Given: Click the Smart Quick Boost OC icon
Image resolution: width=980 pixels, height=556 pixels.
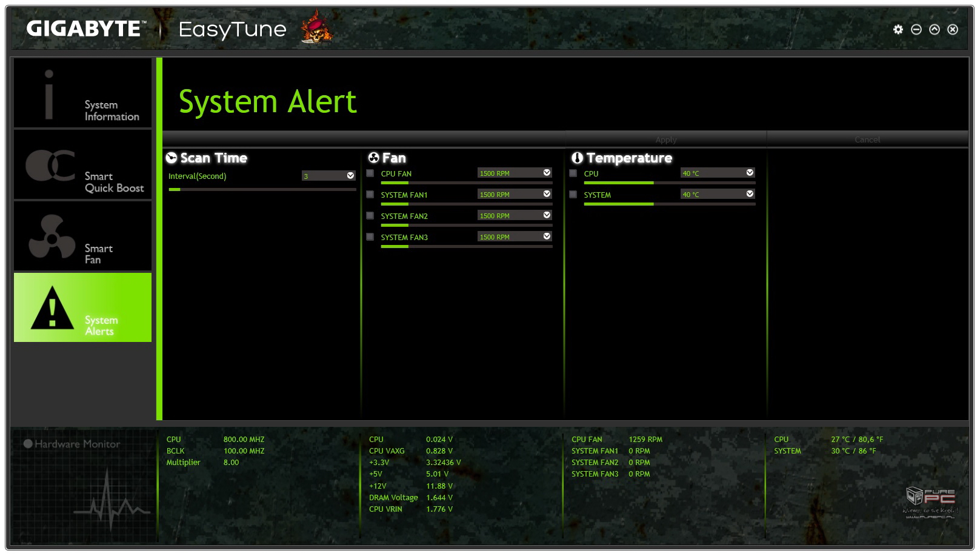Looking at the screenshot, I should [x=50, y=165].
